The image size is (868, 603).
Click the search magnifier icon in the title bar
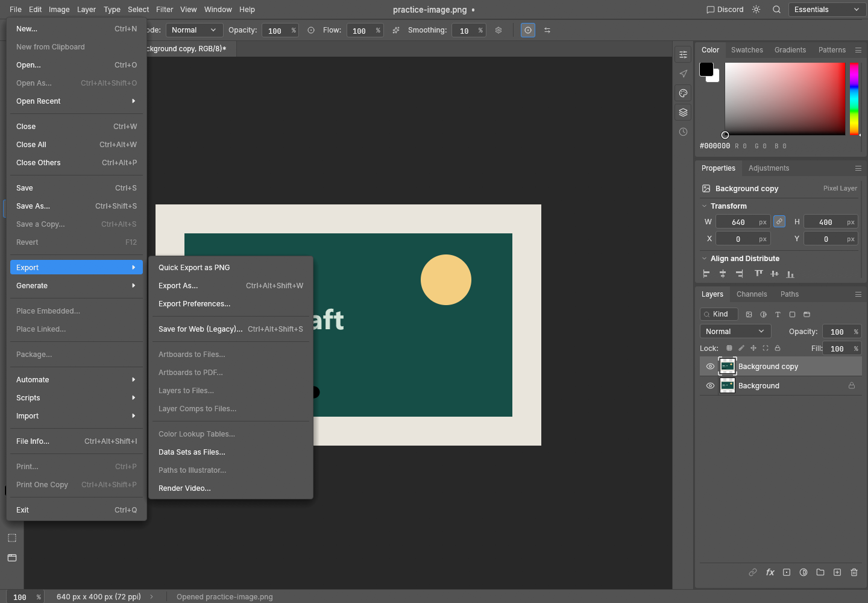tap(777, 10)
